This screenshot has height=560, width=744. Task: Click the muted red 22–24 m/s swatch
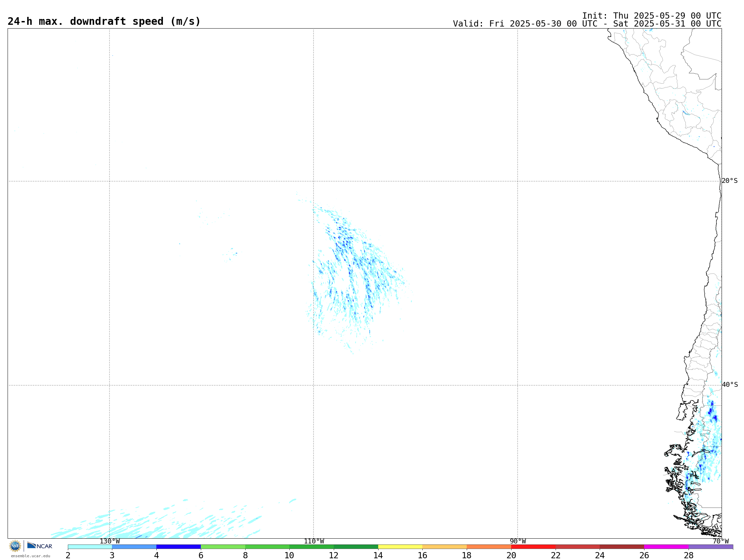578,547
